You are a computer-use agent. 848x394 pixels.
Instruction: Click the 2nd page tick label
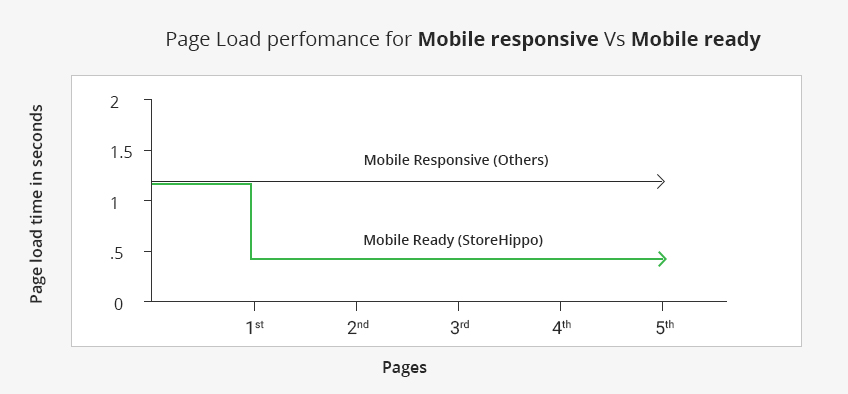358,328
